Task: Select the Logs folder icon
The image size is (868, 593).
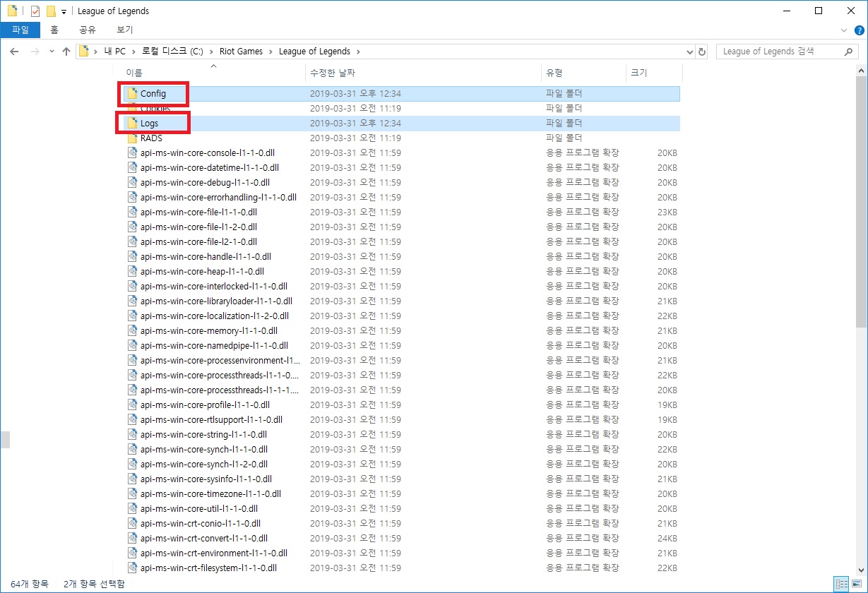Action: pyautogui.click(x=132, y=124)
